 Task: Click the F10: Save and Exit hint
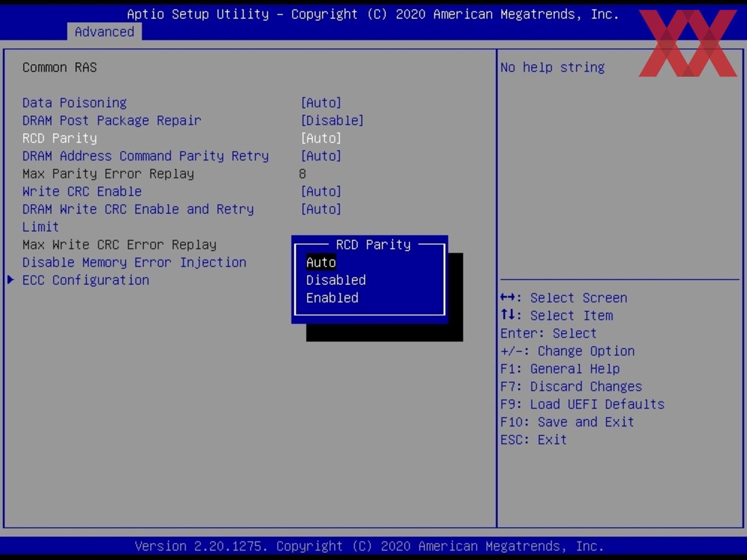point(567,422)
